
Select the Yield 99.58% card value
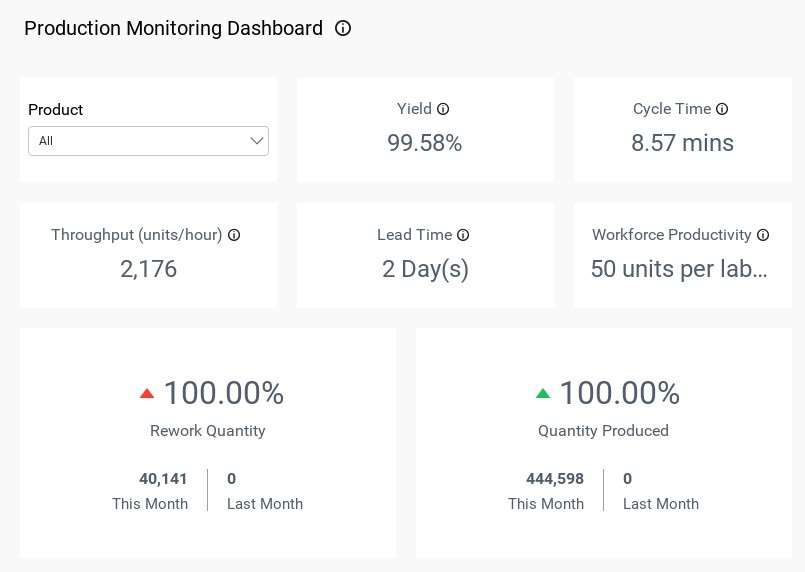pyautogui.click(x=425, y=143)
